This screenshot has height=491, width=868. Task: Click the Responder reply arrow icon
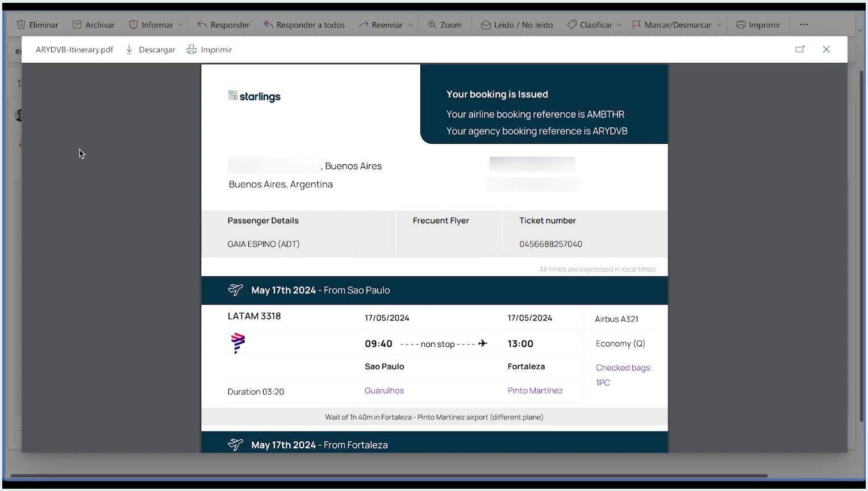(x=202, y=25)
